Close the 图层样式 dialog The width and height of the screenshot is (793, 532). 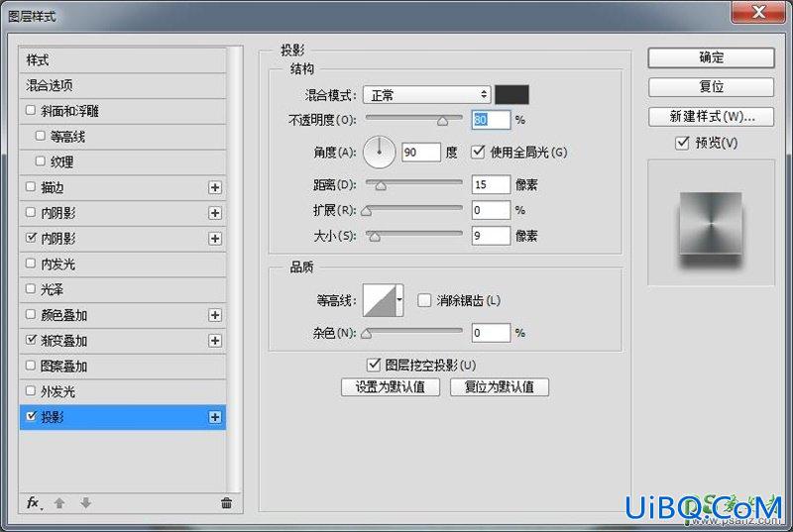click(758, 12)
